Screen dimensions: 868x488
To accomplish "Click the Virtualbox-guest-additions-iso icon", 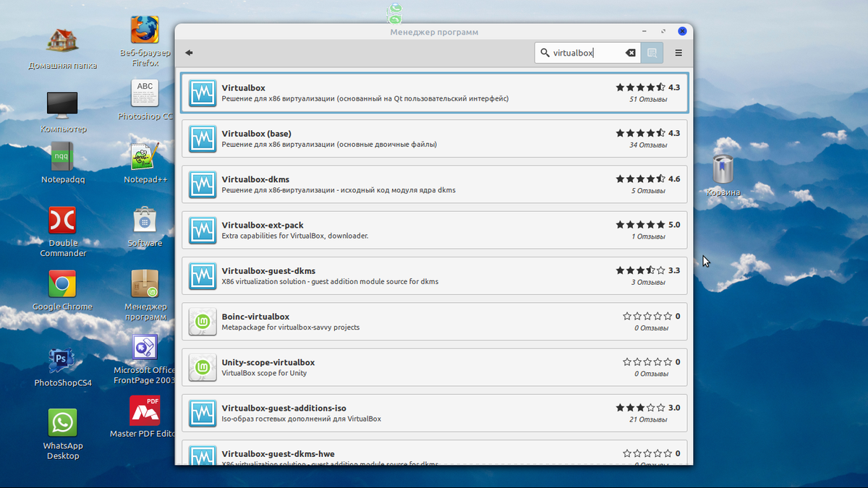I will [x=203, y=413].
